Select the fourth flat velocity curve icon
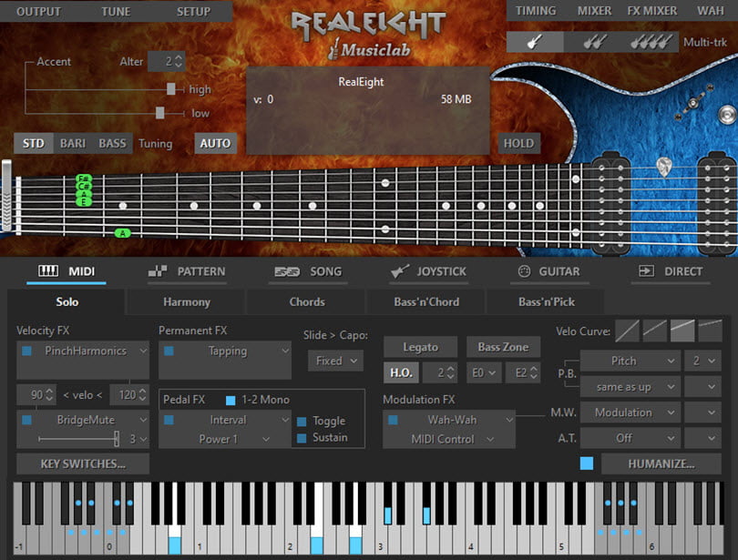 point(711,331)
